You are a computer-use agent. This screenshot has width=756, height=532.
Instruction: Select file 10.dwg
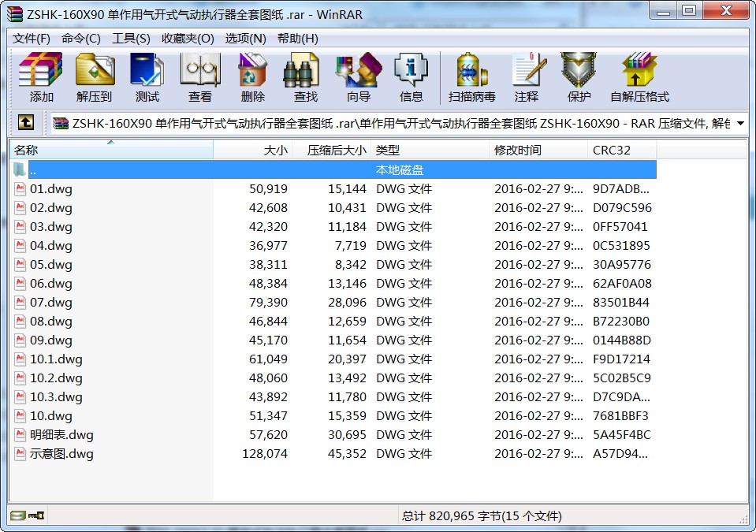click(51, 416)
